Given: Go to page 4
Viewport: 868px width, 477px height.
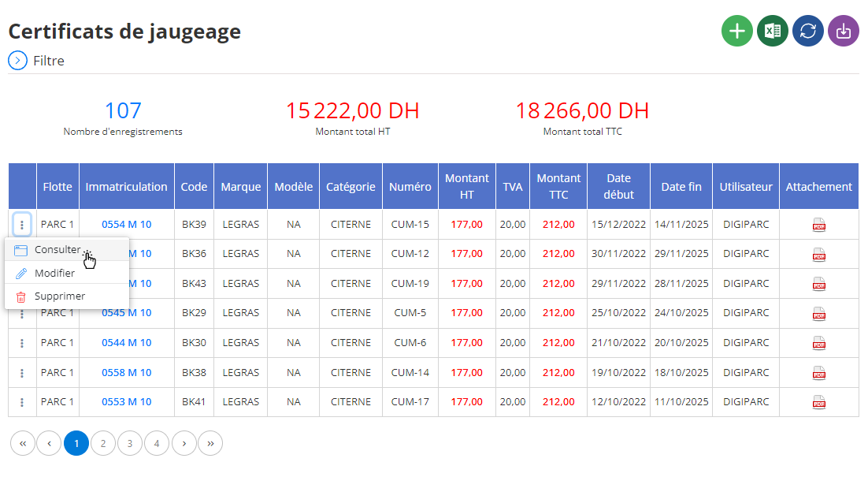Looking at the screenshot, I should pyautogui.click(x=157, y=443).
